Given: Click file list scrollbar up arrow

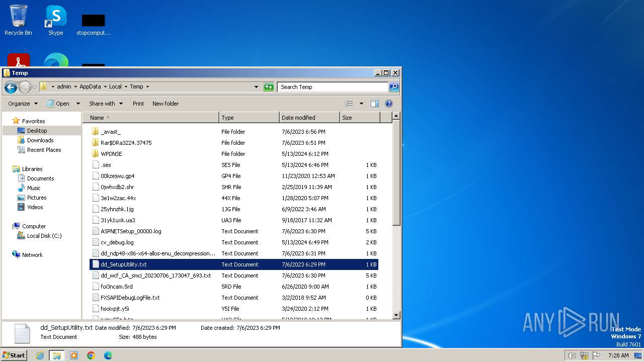Looking at the screenshot, I should click(x=396, y=116).
